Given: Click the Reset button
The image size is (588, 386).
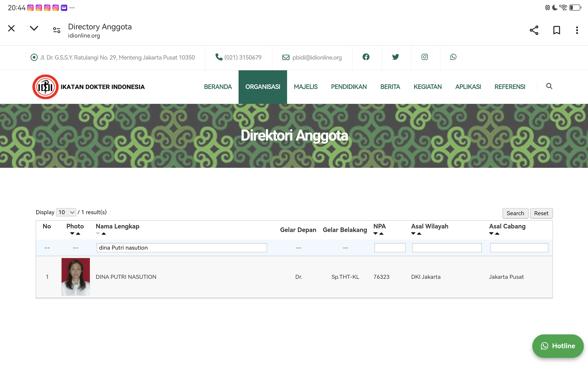Looking at the screenshot, I should point(541,213).
